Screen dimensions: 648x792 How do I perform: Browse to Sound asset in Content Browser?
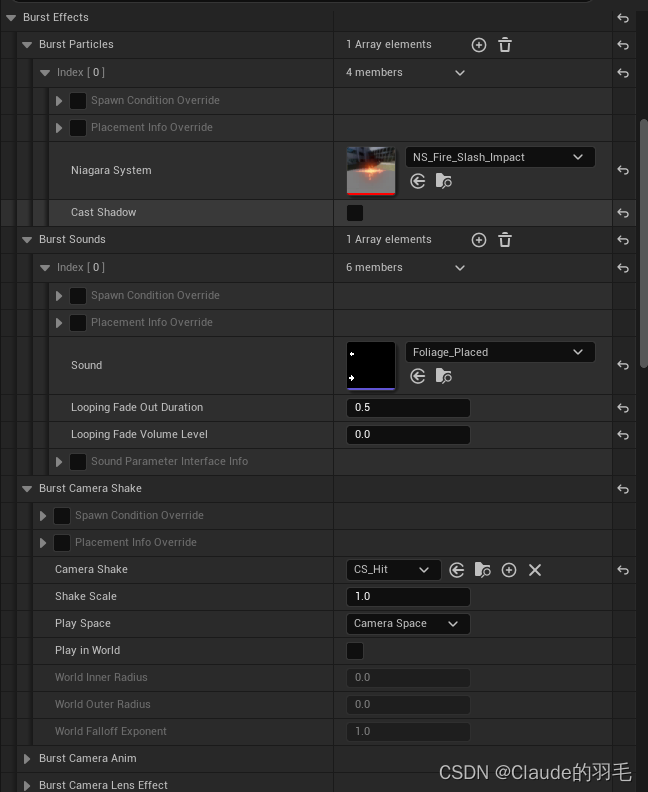[x=443, y=376]
